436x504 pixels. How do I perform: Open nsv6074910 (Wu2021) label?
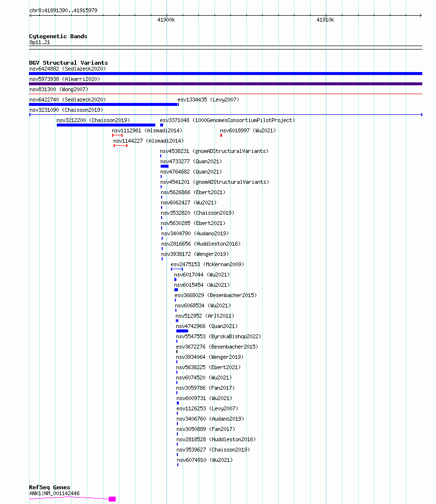pyautogui.click(x=205, y=460)
